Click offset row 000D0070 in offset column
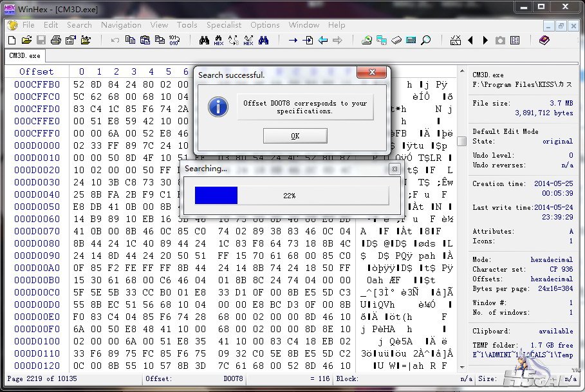The width and height of the screenshot is (585, 392). click(37, 231)
